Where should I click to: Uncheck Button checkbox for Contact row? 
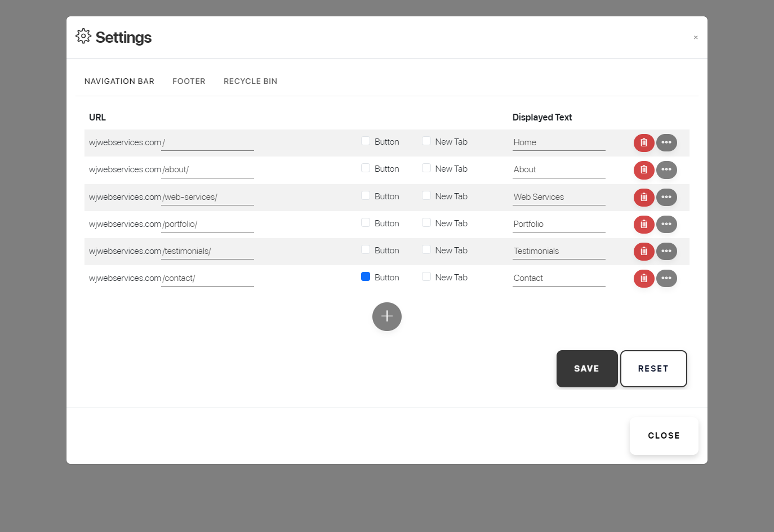[x=366, y=277]
